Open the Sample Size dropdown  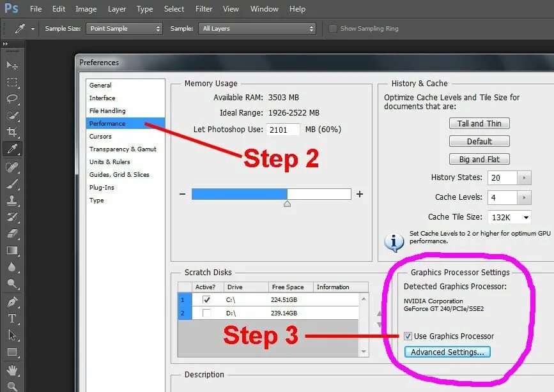(x=124, y=29)
